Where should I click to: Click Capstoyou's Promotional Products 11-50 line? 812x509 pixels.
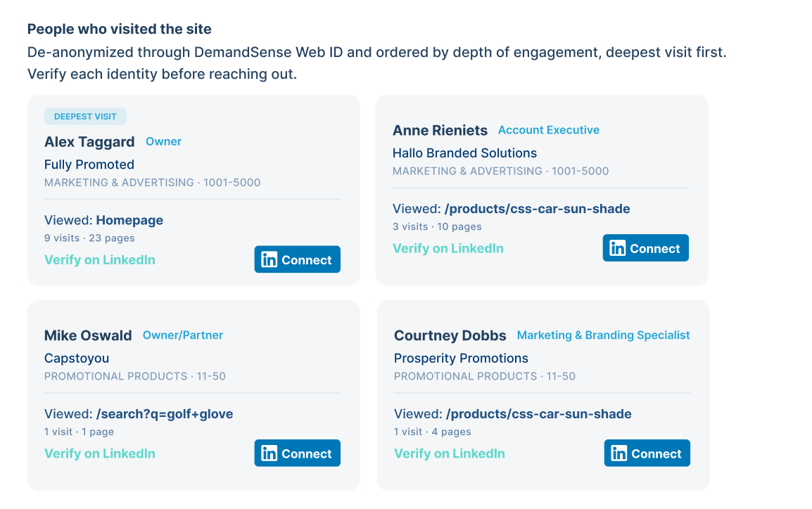134,376
